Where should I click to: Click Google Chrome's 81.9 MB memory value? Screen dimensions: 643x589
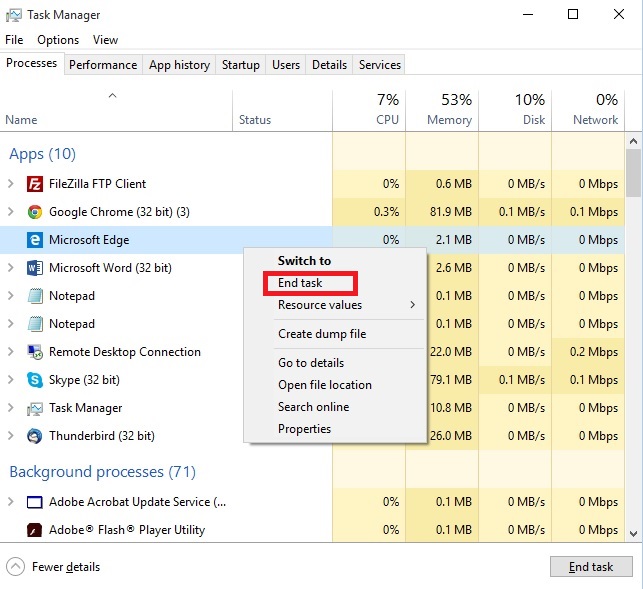[x=451, y=212]
